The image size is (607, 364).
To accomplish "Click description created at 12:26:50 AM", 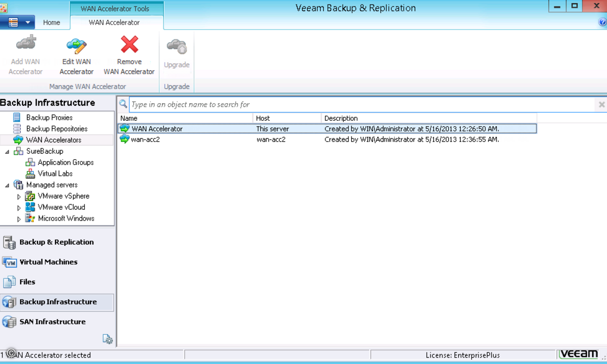I will tap(412, 129).
